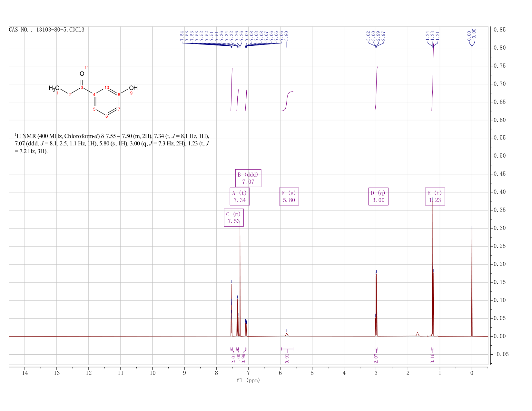Click integral value 3.16 under the 1.23 peak
The height and width of the screenshot is (411, 532).
pos(432,358)
